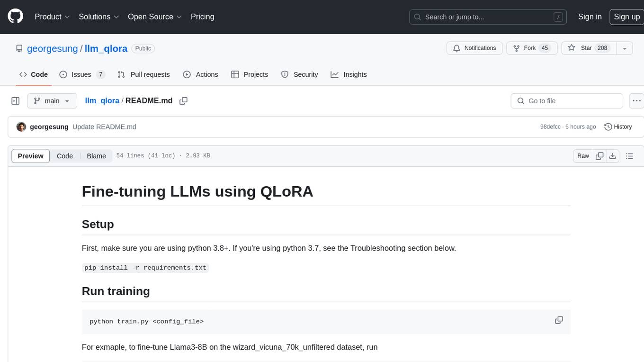Switch to the Insights tab
Screen dimensions: 644x362
[x=349, y=74]
